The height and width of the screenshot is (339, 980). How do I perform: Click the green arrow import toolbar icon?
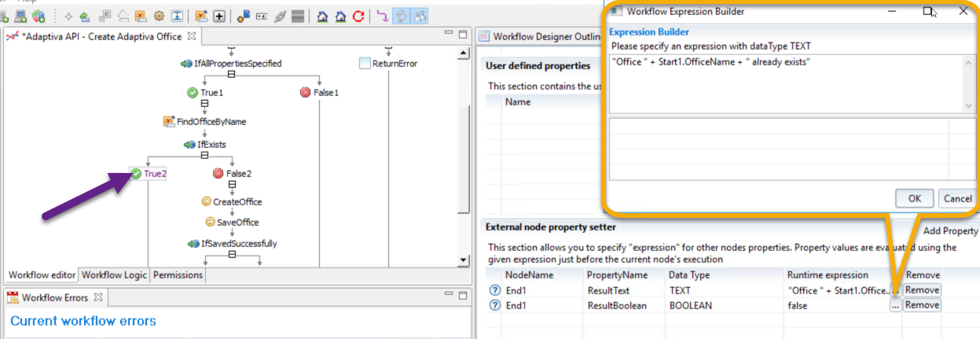(x=85, y=16)
